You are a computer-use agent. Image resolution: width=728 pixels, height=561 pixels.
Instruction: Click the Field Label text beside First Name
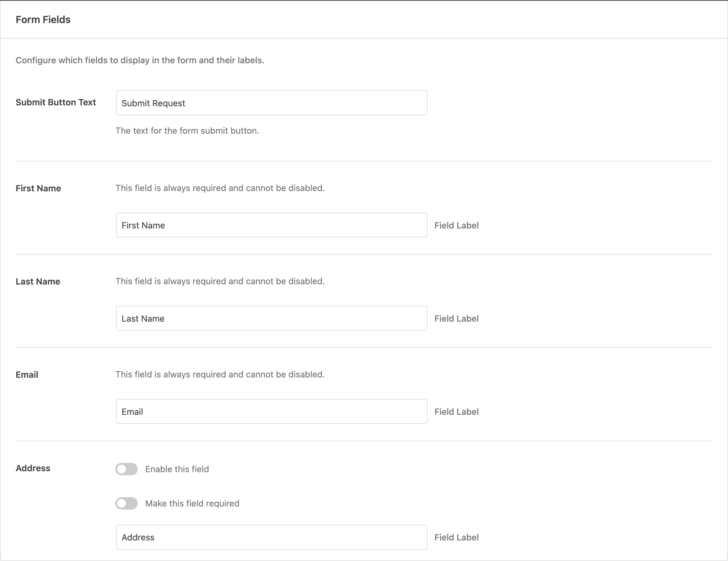(456, 225)
